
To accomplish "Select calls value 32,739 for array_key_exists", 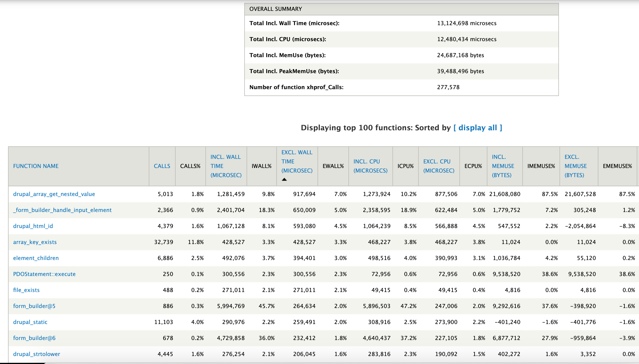I will 164,242.
